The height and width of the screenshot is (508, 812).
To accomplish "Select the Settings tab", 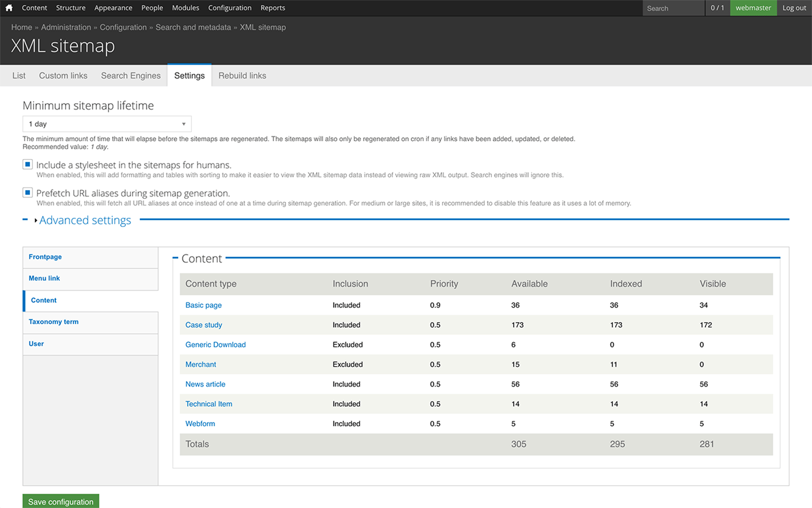I will 189,75.
